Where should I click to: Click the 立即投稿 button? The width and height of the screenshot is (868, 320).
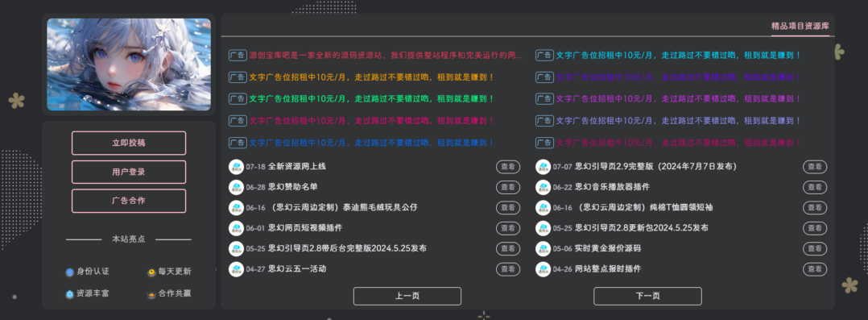pos(129,143)
